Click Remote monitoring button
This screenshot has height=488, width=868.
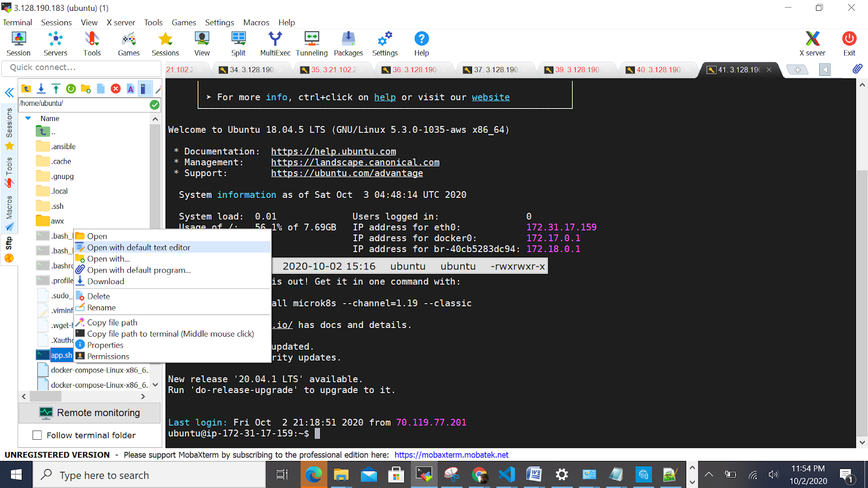[x=90, y=413]
